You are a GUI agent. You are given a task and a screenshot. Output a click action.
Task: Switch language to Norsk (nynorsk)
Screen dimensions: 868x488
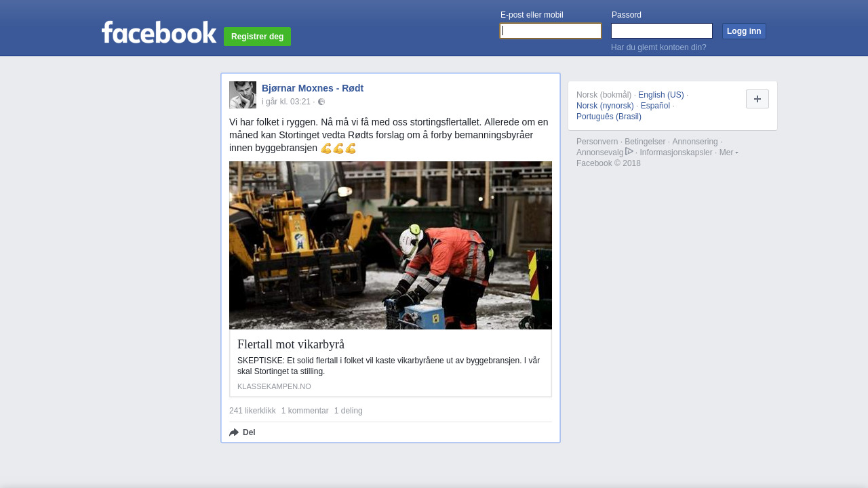pos(605,106)
